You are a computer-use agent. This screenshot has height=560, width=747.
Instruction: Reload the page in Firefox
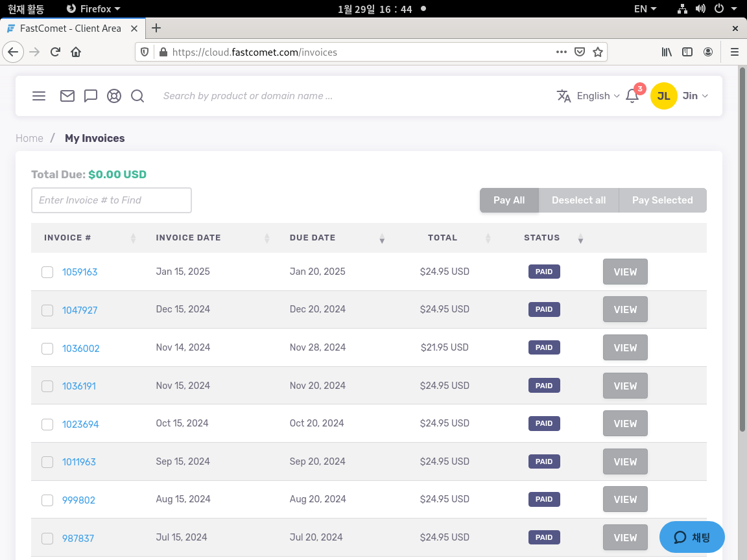click(56, 52)
